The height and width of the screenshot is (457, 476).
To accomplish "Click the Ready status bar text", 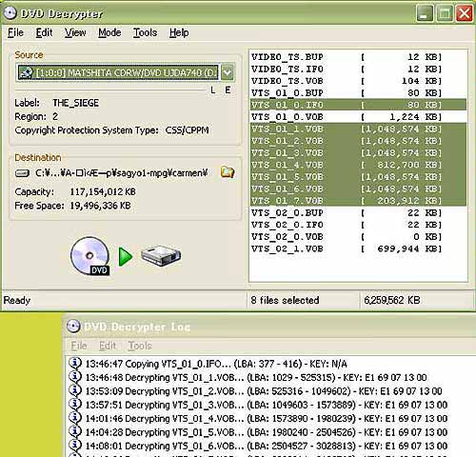I will coord(17,300).
